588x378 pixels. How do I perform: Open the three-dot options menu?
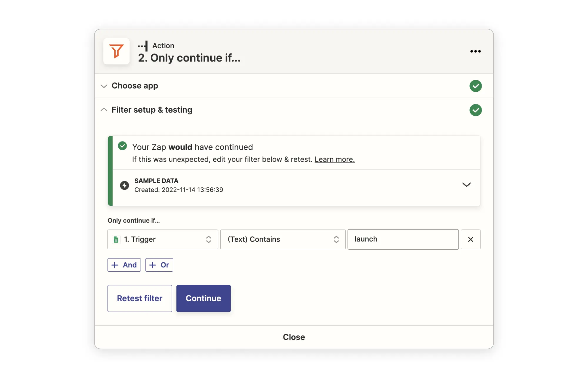(475, 51)
